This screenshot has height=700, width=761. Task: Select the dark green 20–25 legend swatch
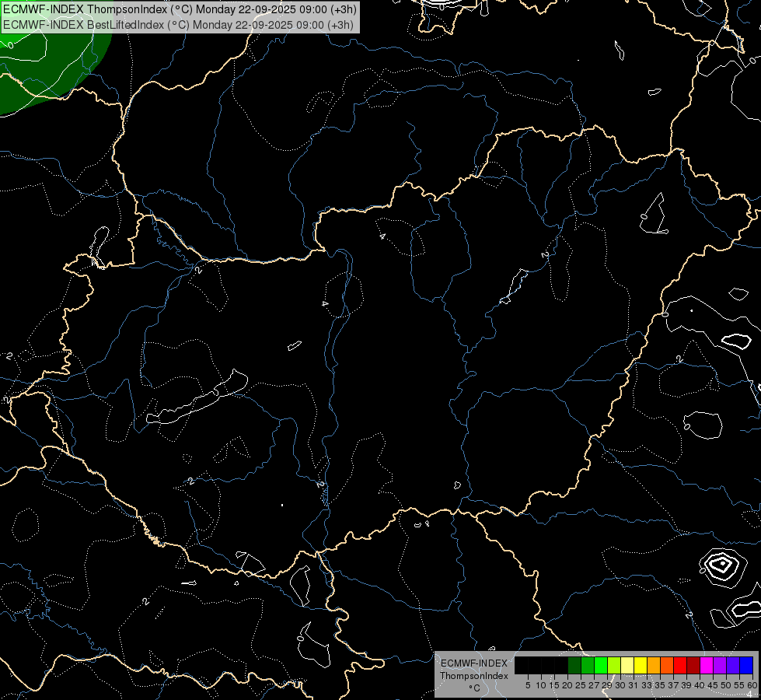tap(574, 665)
